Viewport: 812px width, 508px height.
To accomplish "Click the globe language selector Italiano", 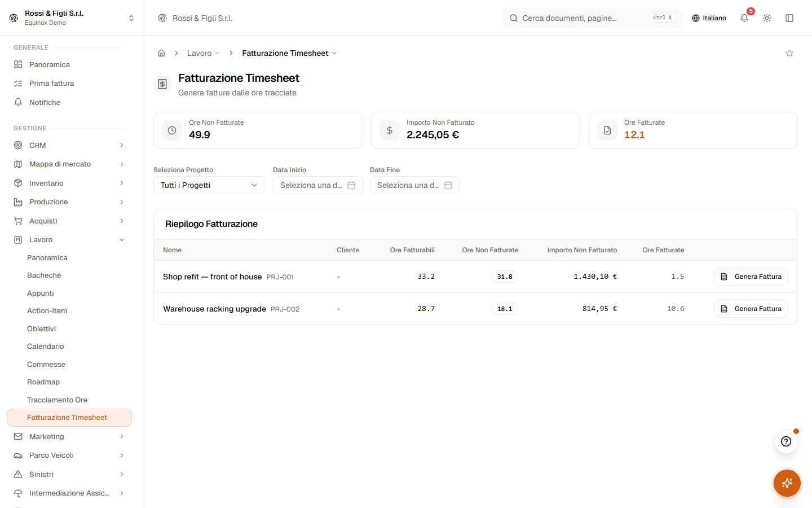I will (x=709, y=18).
